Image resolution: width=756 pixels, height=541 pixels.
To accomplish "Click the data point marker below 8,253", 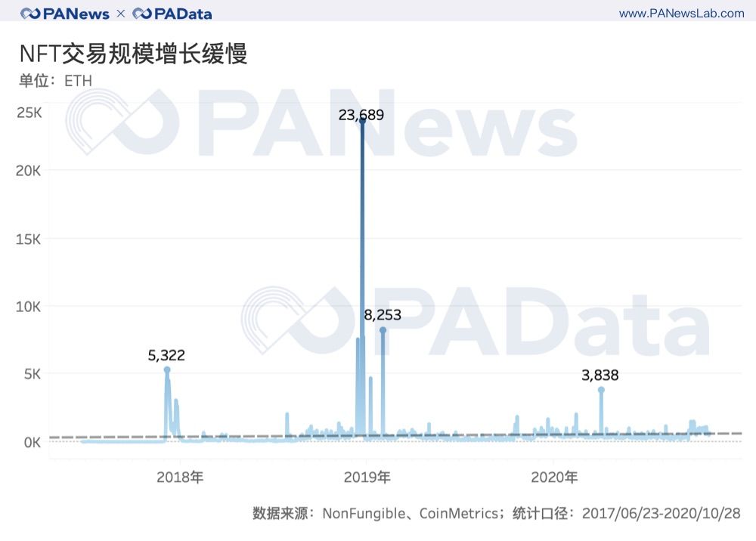I will coord(383,330).
